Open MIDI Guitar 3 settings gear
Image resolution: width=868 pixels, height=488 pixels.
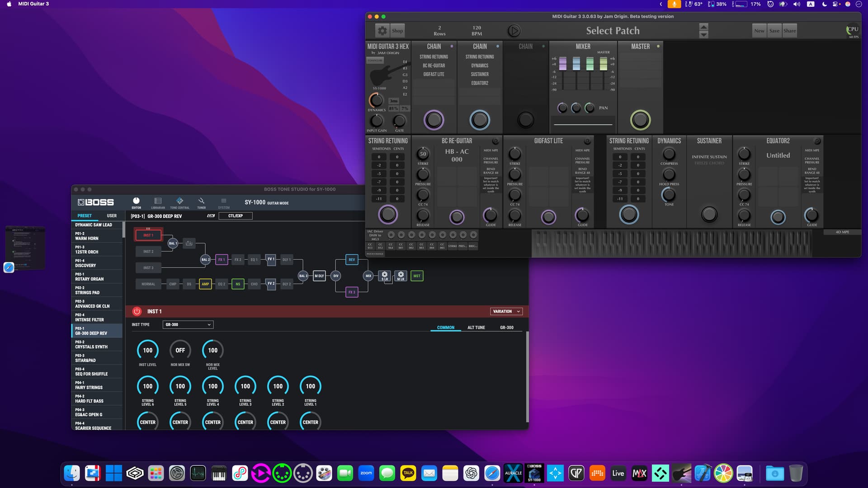[382, 31]
